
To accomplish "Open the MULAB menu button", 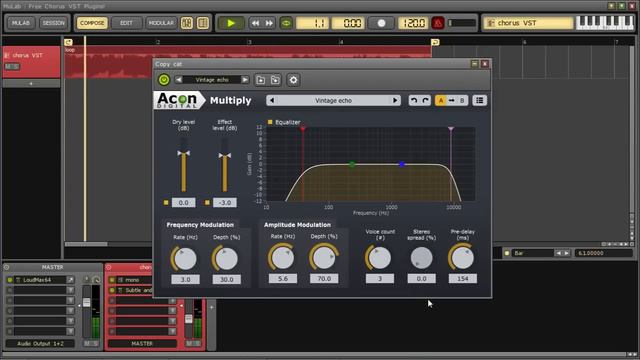I will [x=21, y=23].
